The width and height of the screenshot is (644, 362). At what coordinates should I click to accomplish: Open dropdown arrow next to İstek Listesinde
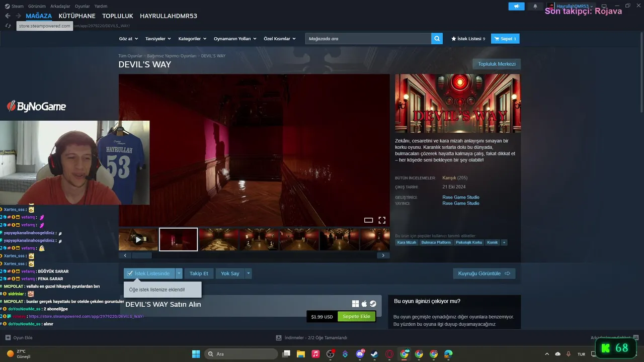click(179, 274)
